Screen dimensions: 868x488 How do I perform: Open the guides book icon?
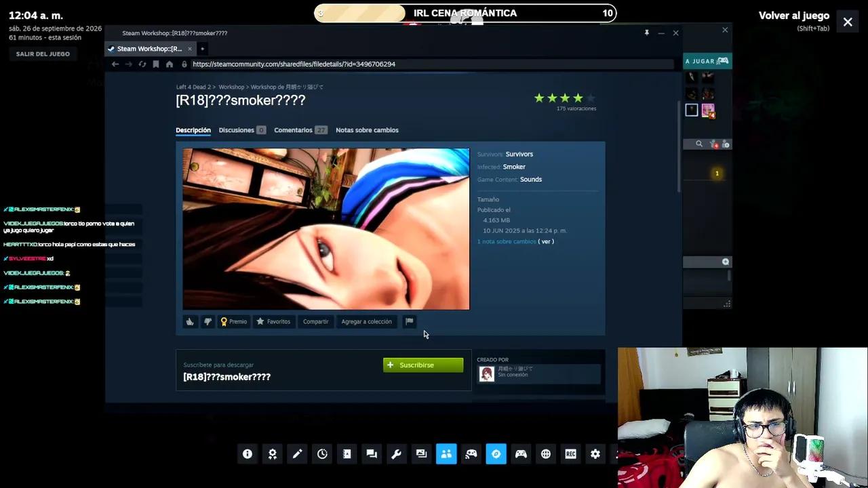(347, 454)
